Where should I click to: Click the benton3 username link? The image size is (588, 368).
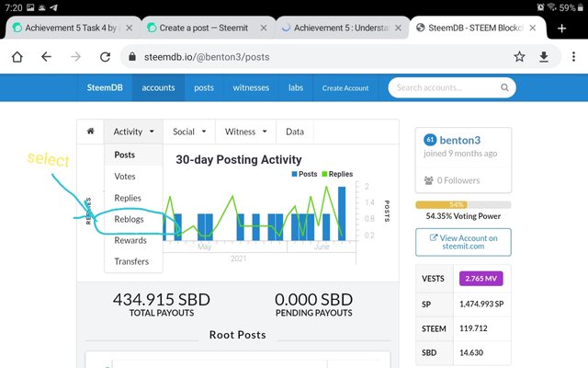[x=459, y=140]
